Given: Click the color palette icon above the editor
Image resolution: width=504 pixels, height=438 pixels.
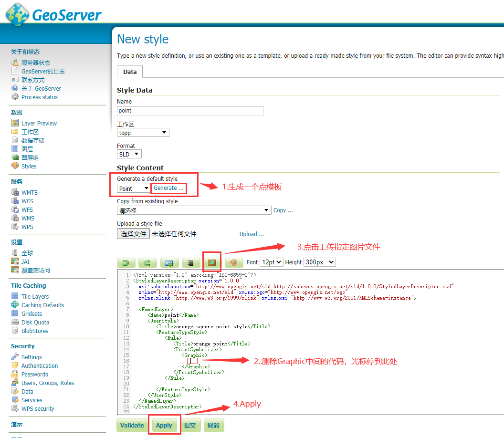Looking at the screenshot, I should 233,262.
